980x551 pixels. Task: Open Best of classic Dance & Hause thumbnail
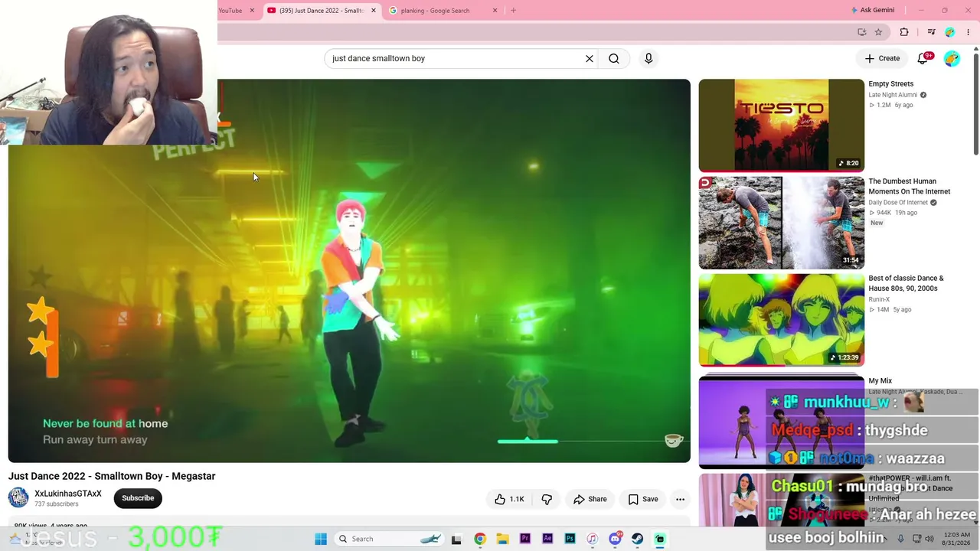coord(781,320)
